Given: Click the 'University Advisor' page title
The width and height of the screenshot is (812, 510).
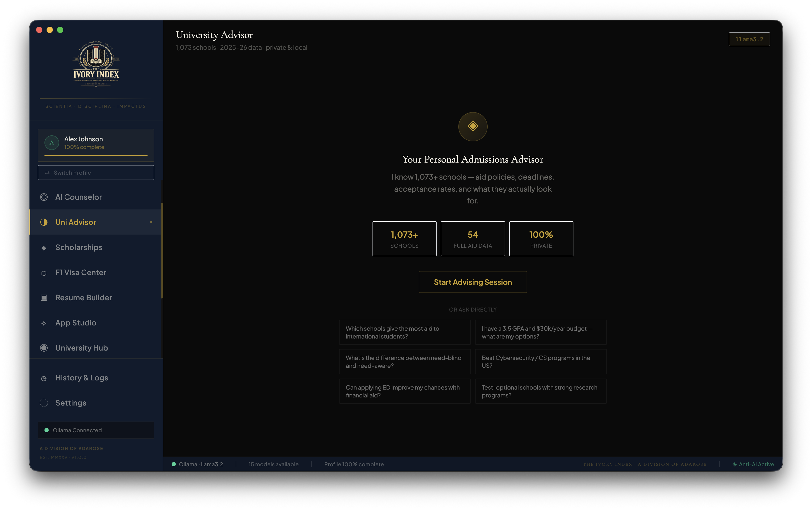Looking at the screenshot, I should [x=214, y=35].
